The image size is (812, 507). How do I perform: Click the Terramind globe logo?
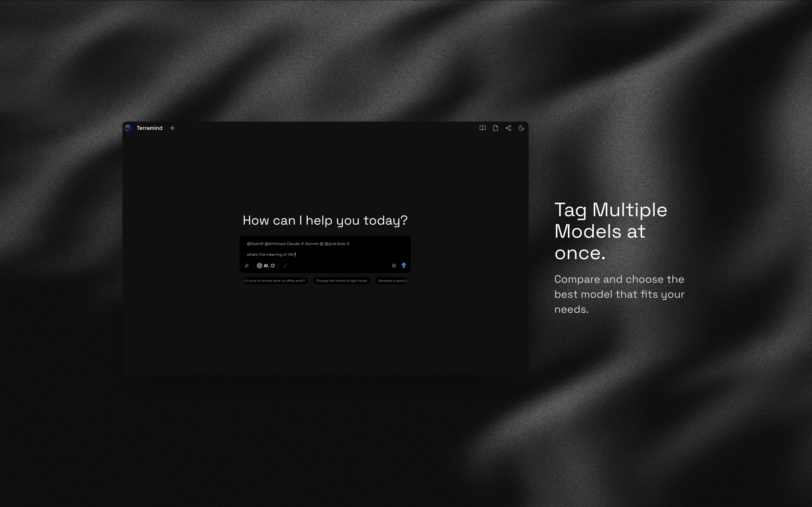click(128, 128)
